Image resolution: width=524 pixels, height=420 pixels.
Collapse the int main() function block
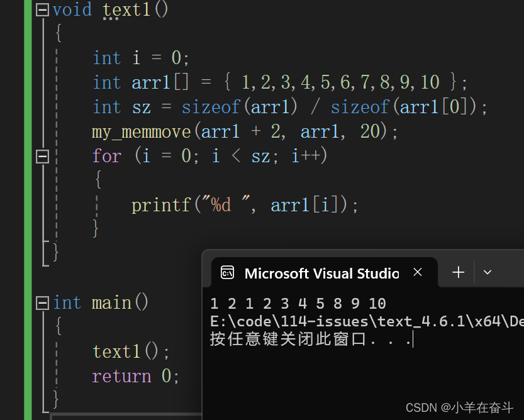pos(42,303)
